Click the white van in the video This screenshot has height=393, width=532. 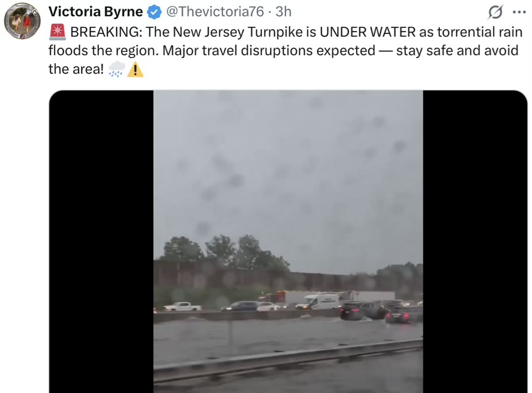point(318,302)
